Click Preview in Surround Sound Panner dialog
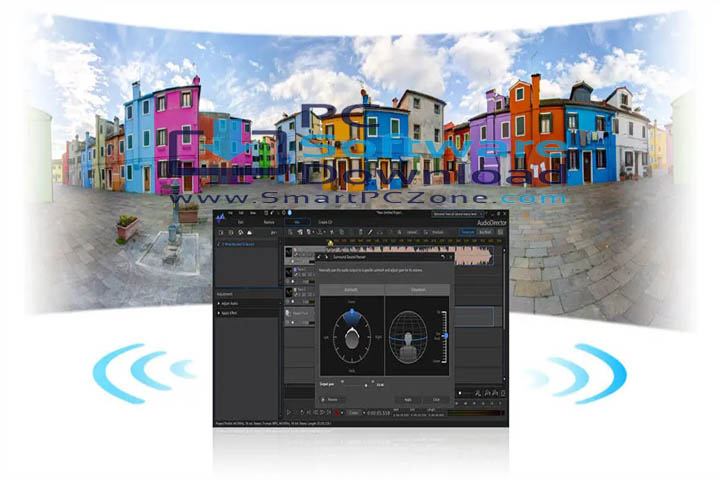The image size is (720, 480). (x=332, y=400)
